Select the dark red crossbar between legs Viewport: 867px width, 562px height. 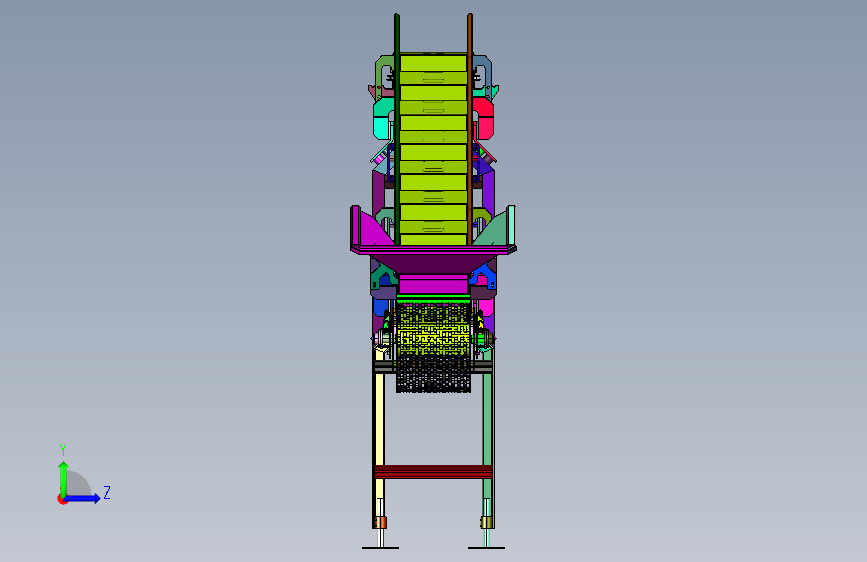[433, 472]
